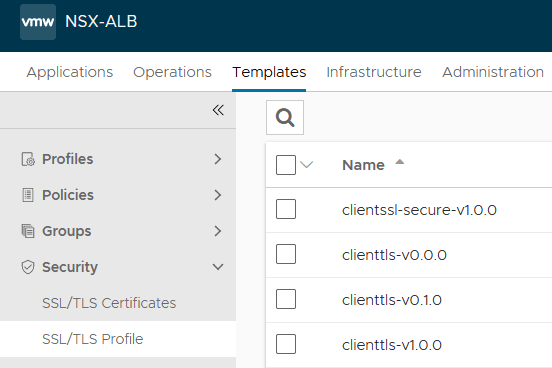Click the Policies list icon

[28, 195]
